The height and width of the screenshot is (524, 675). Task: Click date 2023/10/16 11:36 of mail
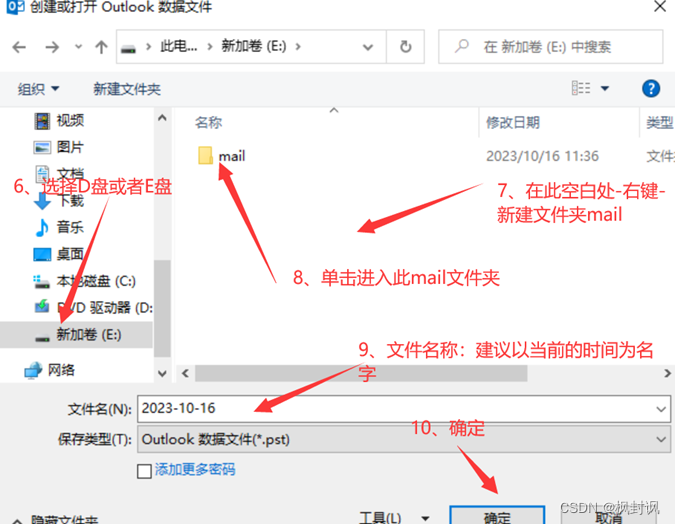542,156
